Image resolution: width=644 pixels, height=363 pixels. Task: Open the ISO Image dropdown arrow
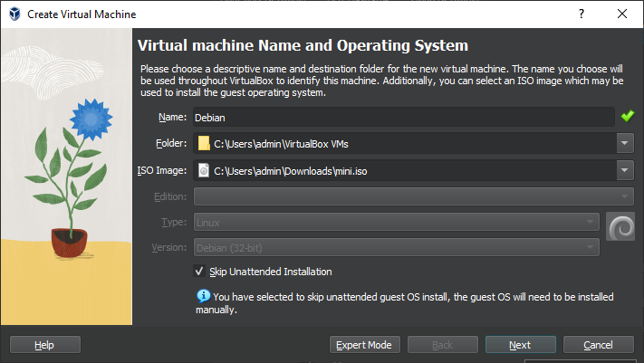tap(625, 170)
